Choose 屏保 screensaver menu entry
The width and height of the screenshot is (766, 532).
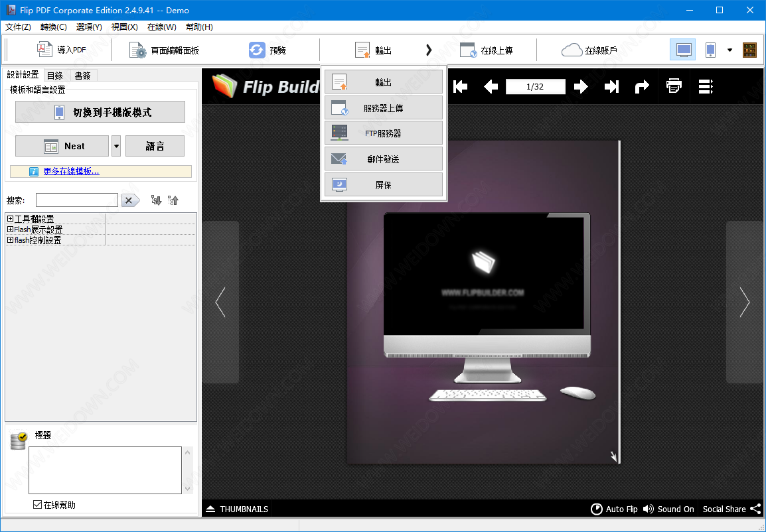384,185
